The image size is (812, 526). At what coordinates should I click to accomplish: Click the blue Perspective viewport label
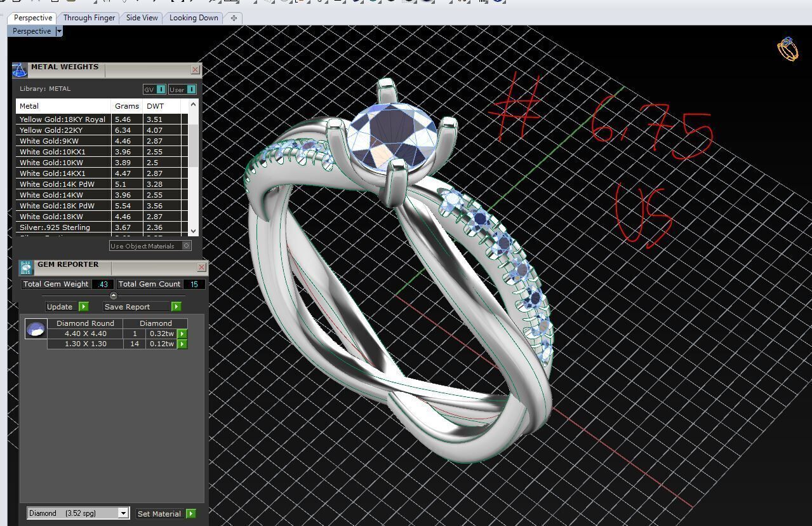tap(32, 31)
